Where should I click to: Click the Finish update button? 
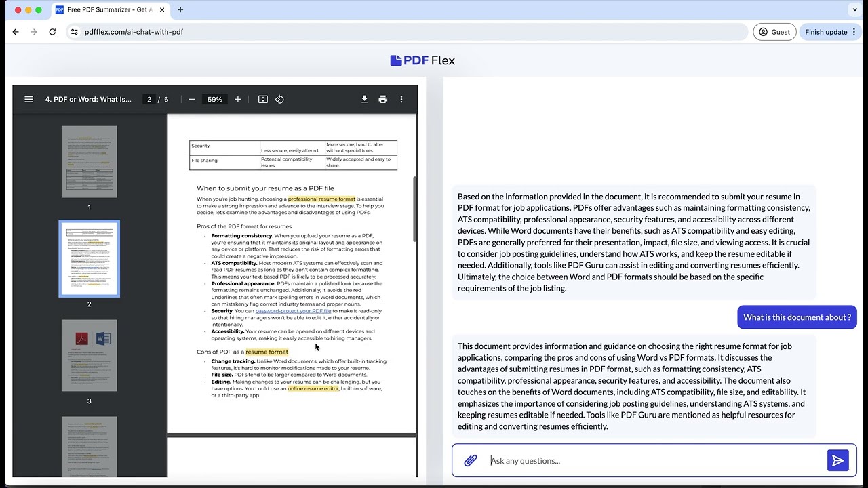click(830, 32)
